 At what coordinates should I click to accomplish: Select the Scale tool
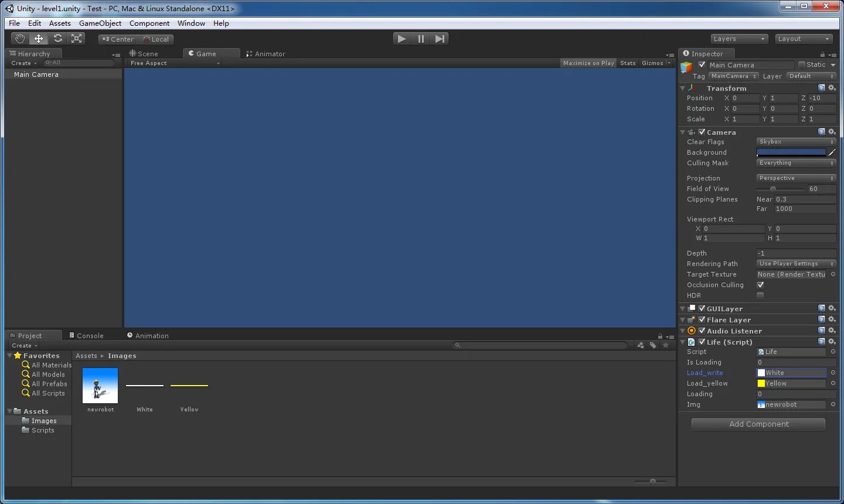tap(76, 39)
